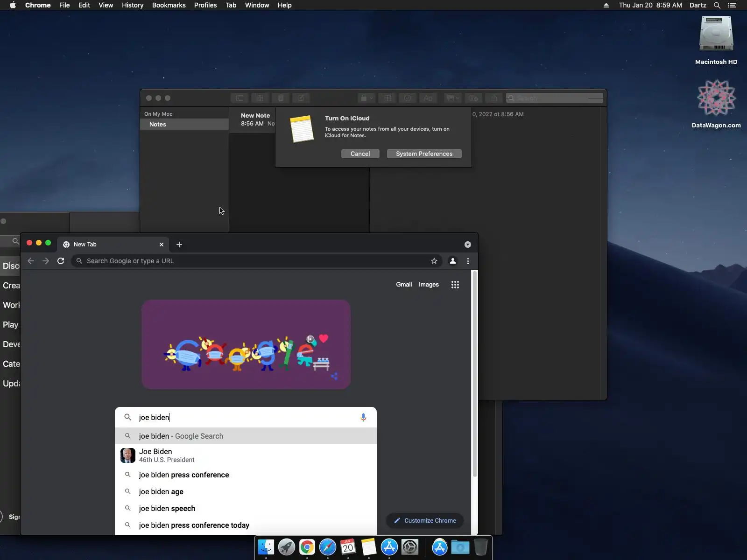Pick 'joe biden press conference' suggestion
The width and height of the screenshot is (747, 560).
(x=246, y=475)
